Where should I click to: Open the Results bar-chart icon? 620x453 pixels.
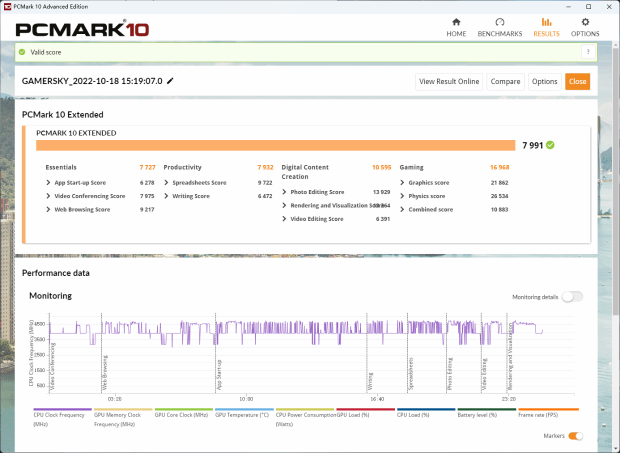pos(546,22)
